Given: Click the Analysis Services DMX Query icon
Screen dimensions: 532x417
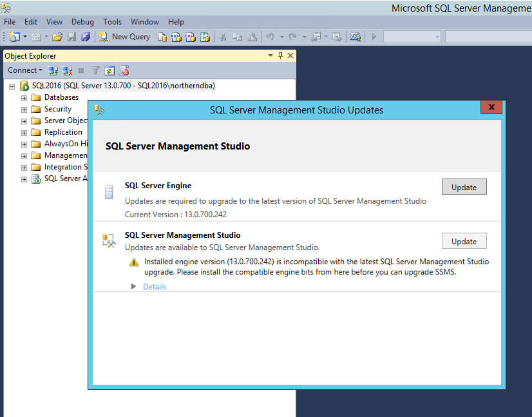Looking at the screenshot, I should [x=191, y=37].
